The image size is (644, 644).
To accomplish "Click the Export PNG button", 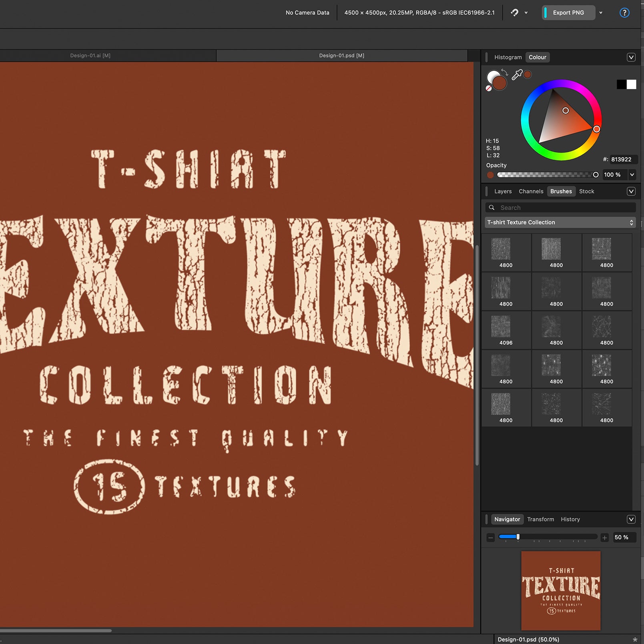I will tap(568, 12).
